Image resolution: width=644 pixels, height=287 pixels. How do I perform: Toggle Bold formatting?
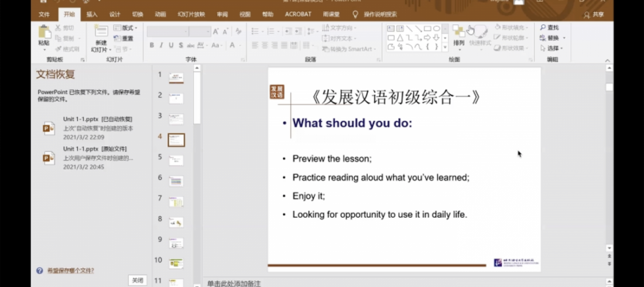pos(152,45)
